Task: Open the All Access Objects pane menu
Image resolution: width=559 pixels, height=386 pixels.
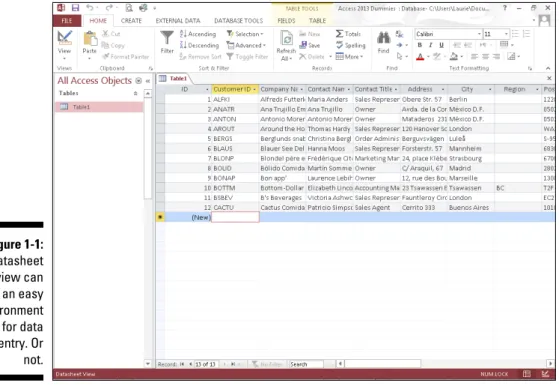Action: 139,81
